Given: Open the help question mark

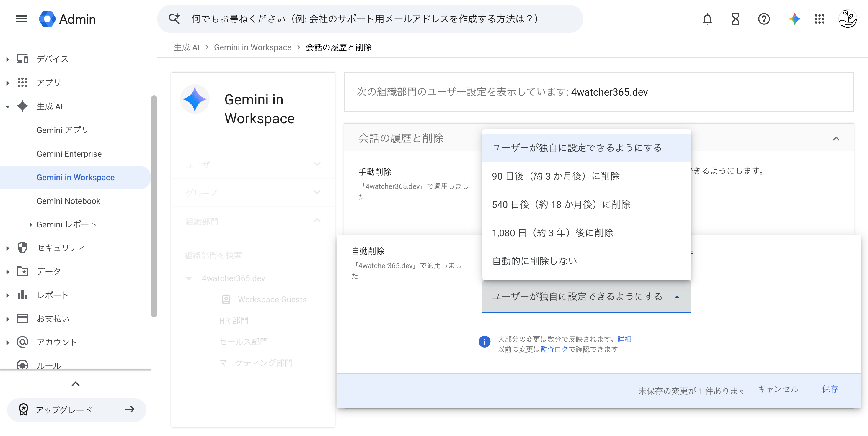Looking at the screenshot, I should (x=764, y=19).
